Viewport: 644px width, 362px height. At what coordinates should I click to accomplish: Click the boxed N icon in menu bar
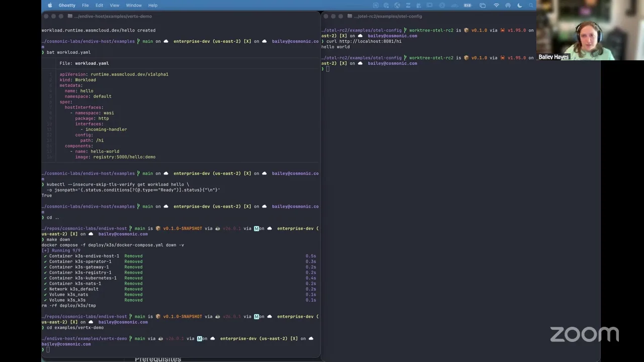375,5
